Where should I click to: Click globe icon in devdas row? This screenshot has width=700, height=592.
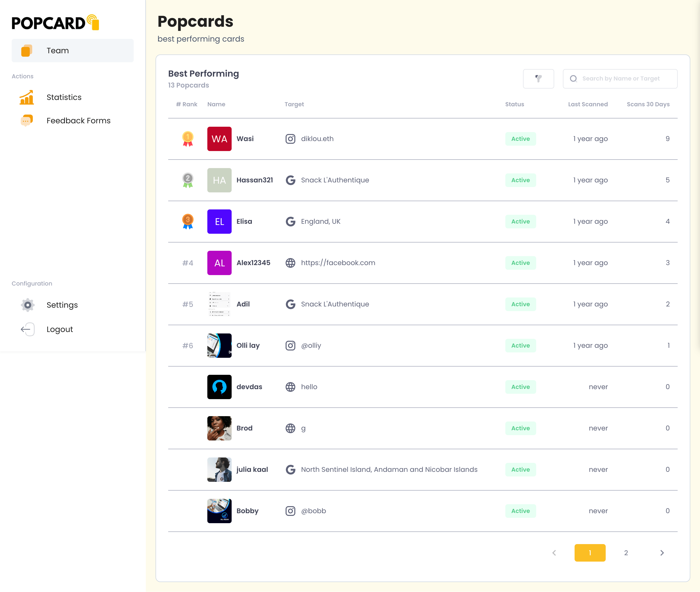point(290,387)
